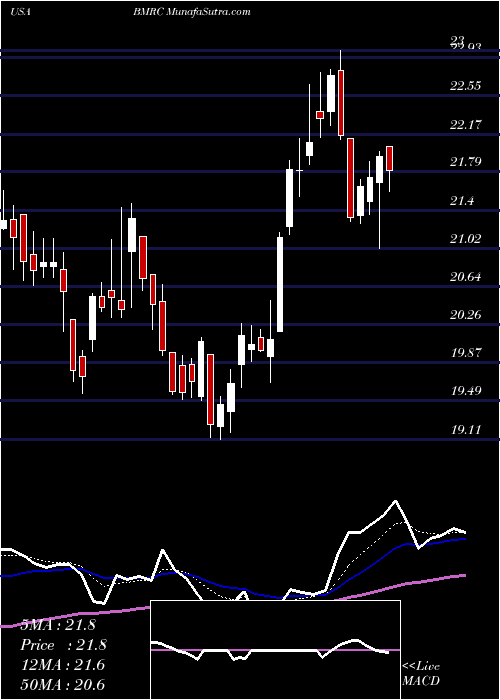
Task: Click the 21.02 price axis label
Action: 466,239
